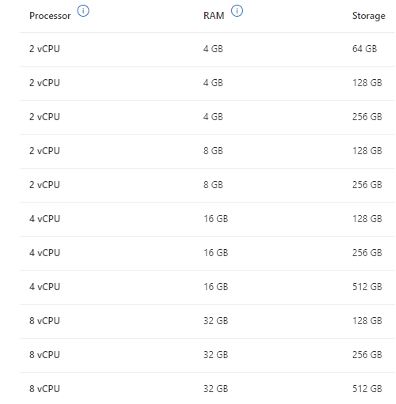Select the 2 vCPU 8 GB 256 GB row

tap(207, 185)
